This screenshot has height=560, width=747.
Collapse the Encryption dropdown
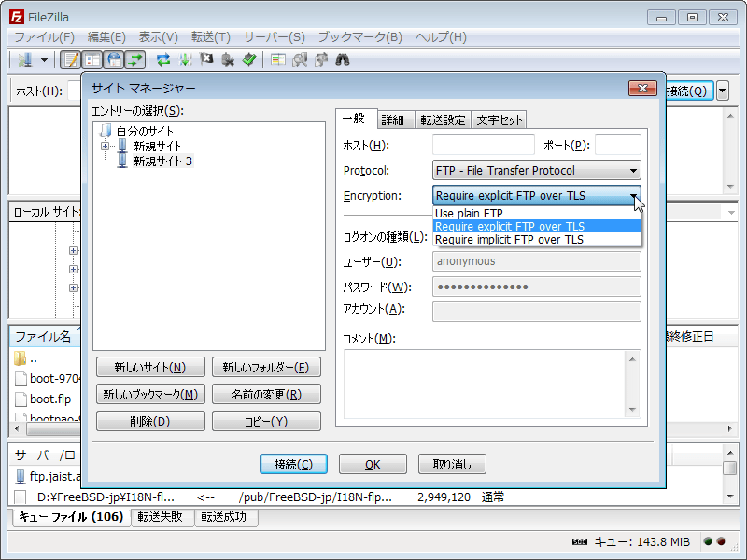536,195
